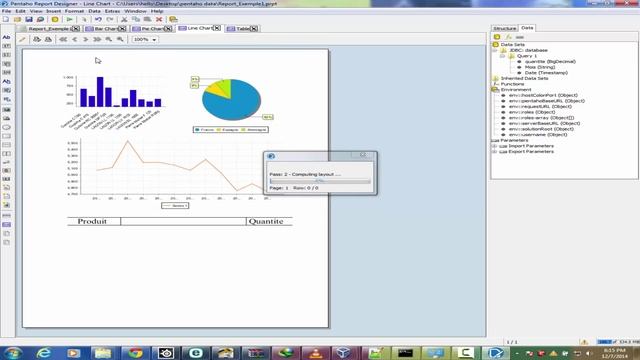
Task: Select the Label 'Ab' element in palette
Action: click(x=7, y=37)
